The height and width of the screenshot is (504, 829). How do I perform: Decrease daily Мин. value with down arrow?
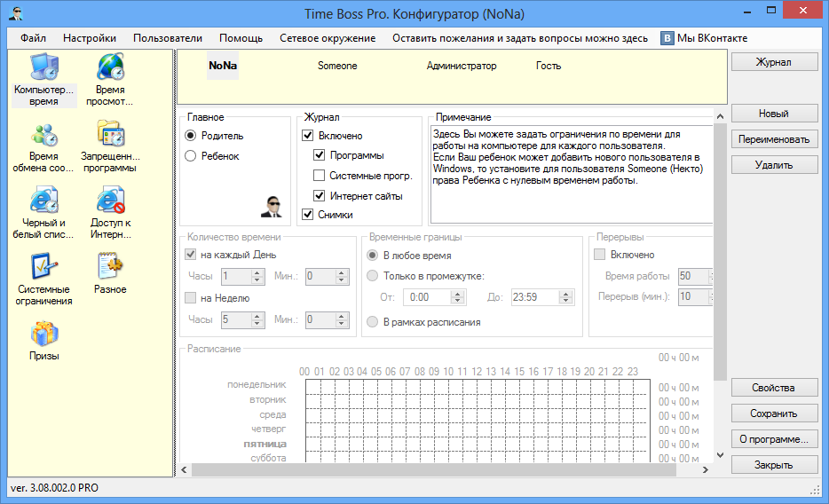(342, 280)
